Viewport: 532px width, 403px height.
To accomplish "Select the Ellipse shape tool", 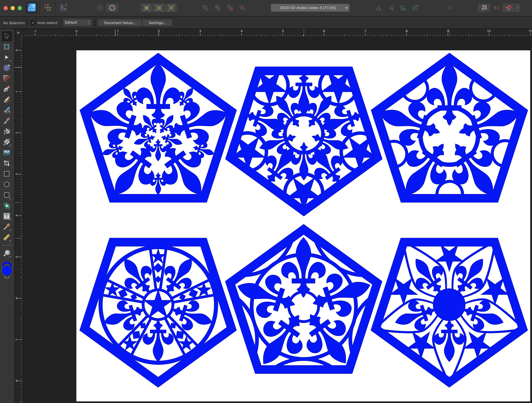I will click(7, 184).
